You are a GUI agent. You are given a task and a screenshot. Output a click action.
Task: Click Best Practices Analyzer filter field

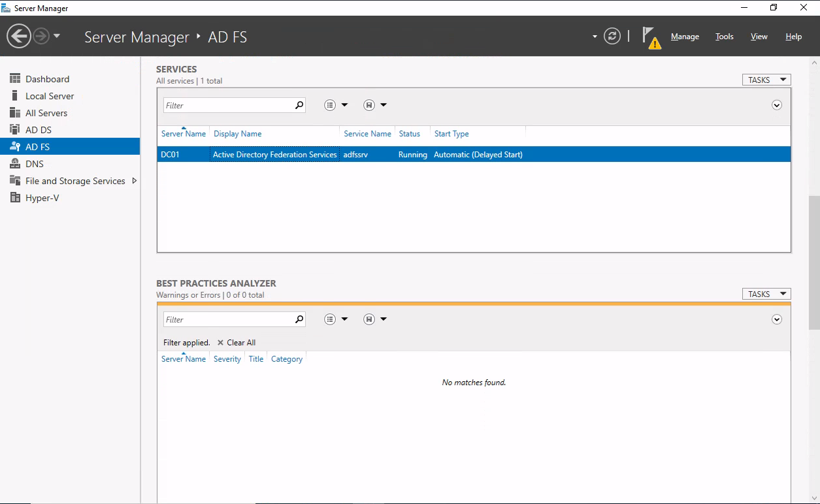228,319
